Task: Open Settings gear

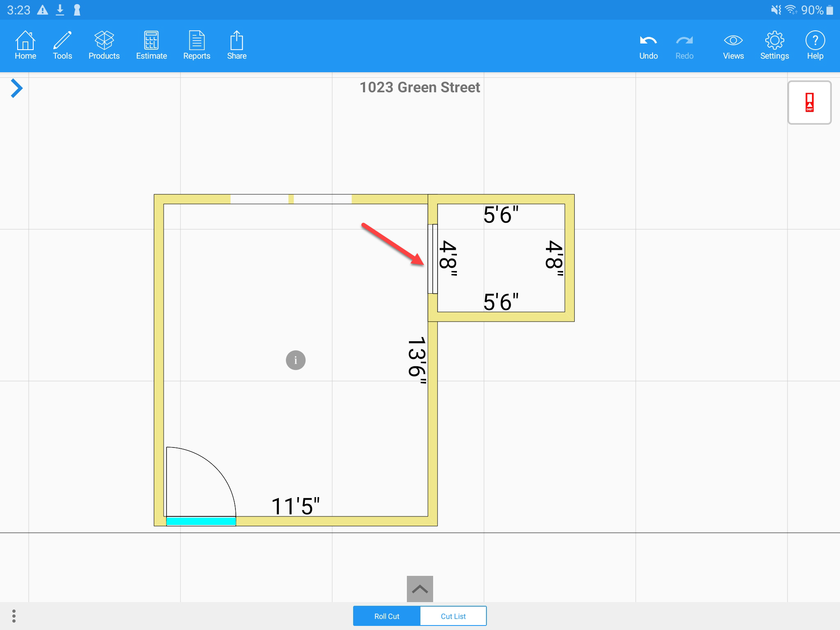Action: pos(774,46)
